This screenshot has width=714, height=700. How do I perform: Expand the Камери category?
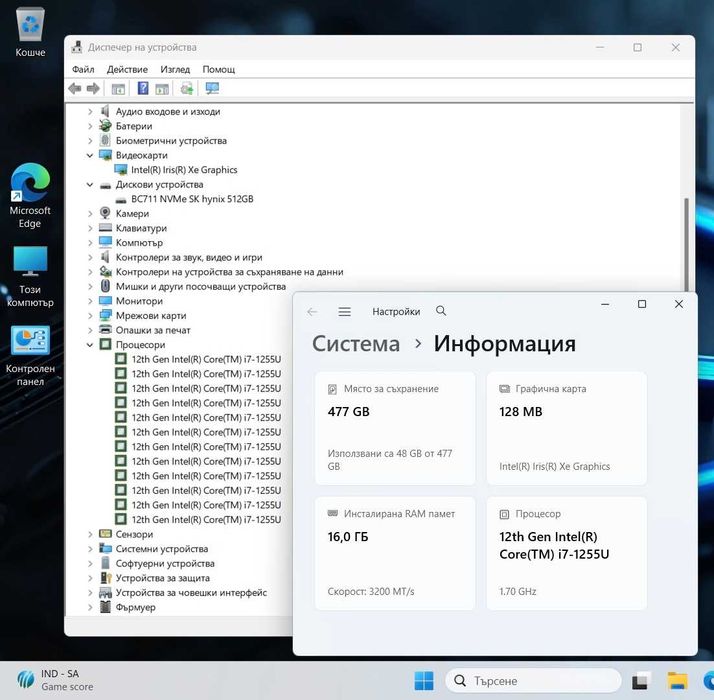pyautogui.click(x=90, y=214)
